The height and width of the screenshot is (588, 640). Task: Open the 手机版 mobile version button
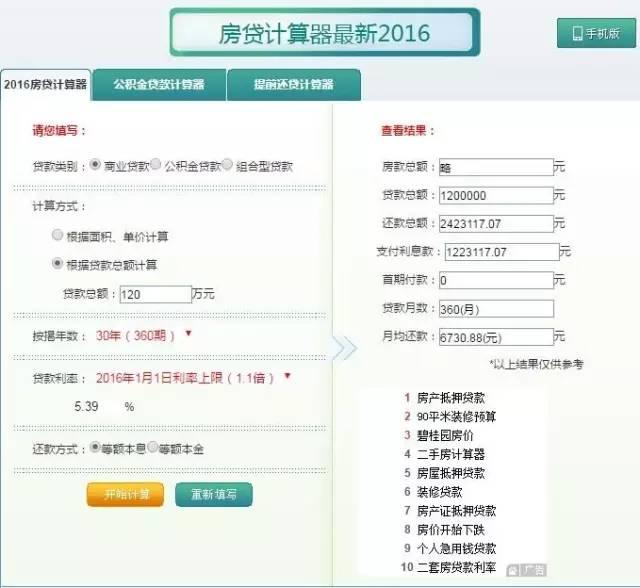click(596, 33)
